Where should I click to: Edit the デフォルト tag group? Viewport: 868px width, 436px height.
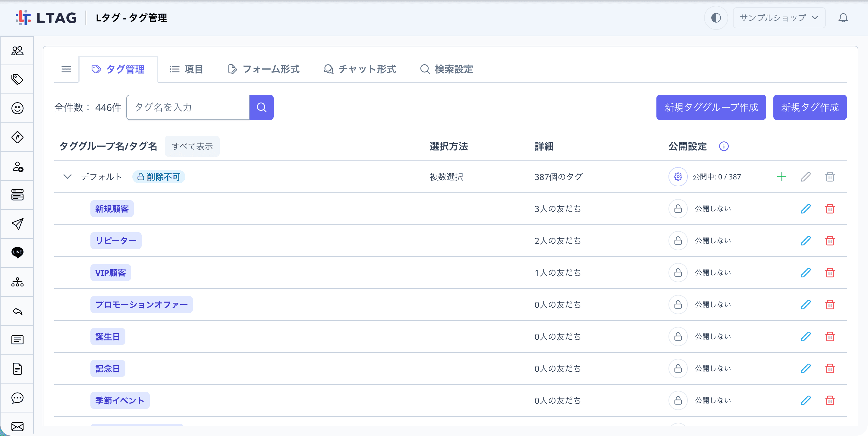(x=805, y=177)
